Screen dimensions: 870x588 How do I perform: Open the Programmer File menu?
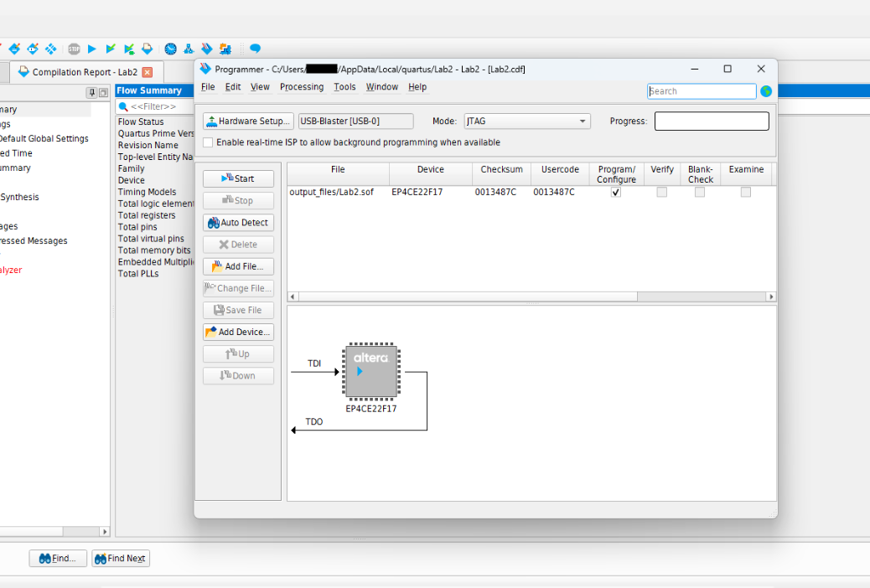coord(208,87)
